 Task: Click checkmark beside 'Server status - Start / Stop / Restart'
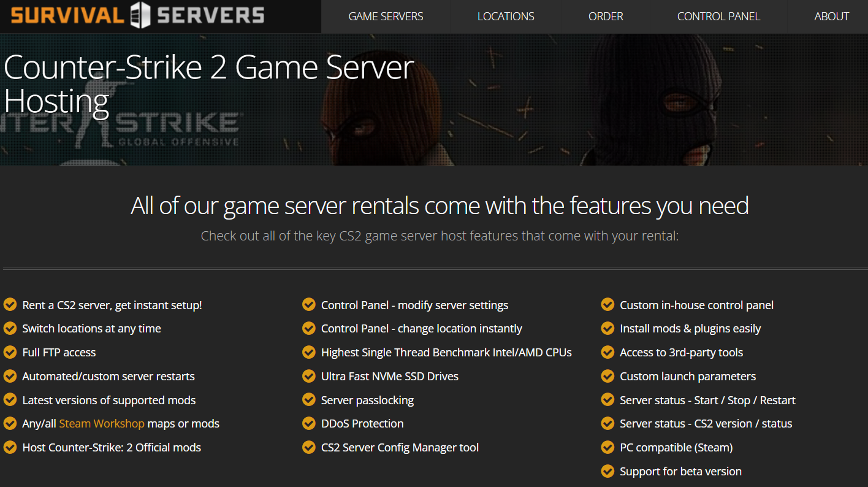pyautogui.click(x=607, y=400)
